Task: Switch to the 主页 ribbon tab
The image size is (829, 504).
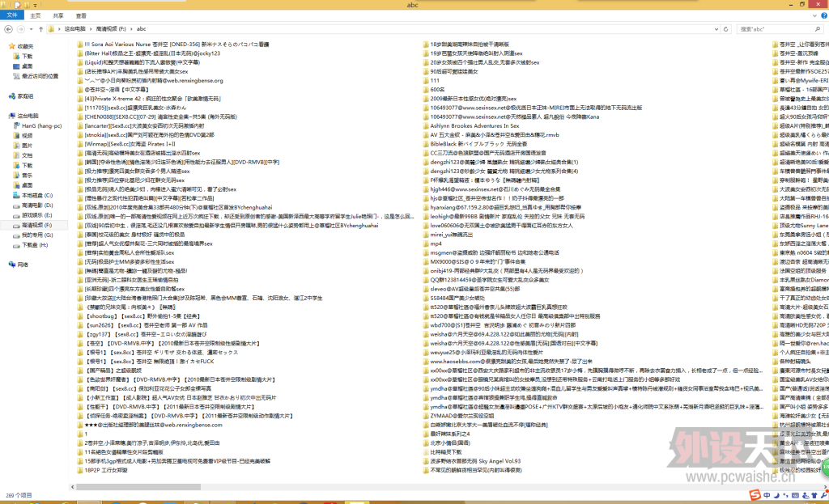Action: pos(36,16)
